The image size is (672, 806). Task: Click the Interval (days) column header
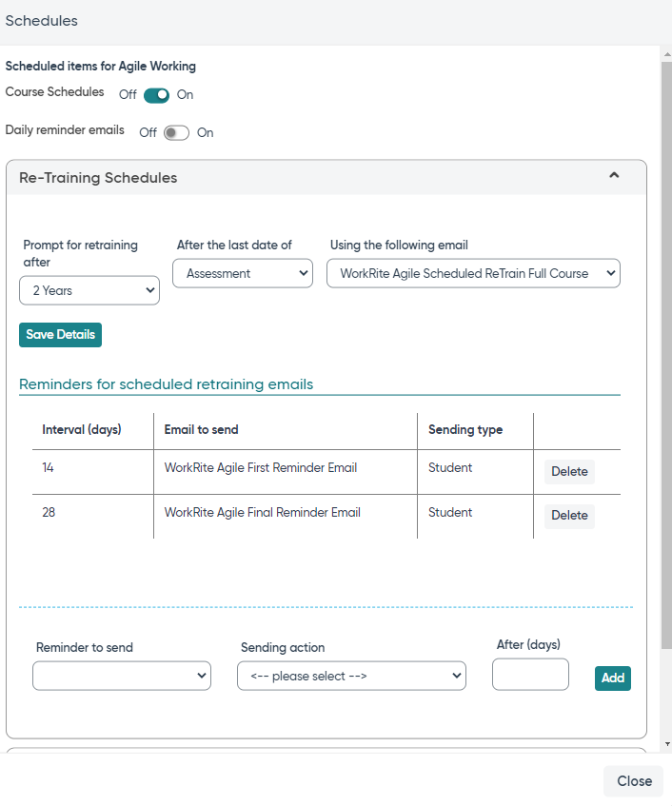(82, 430)
